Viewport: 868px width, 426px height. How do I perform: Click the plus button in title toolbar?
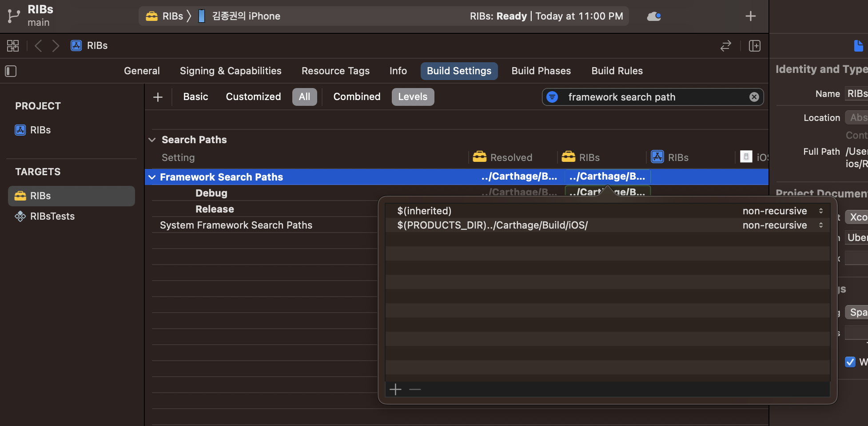751,16
